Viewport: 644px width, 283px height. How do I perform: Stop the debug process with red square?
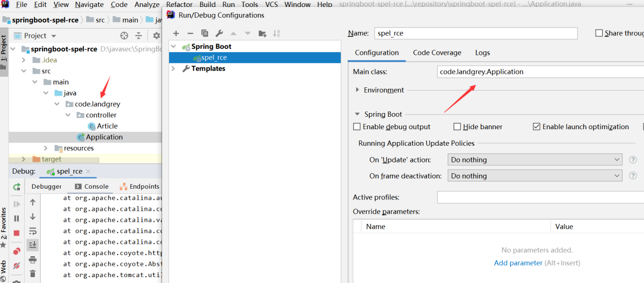point(17,233)
